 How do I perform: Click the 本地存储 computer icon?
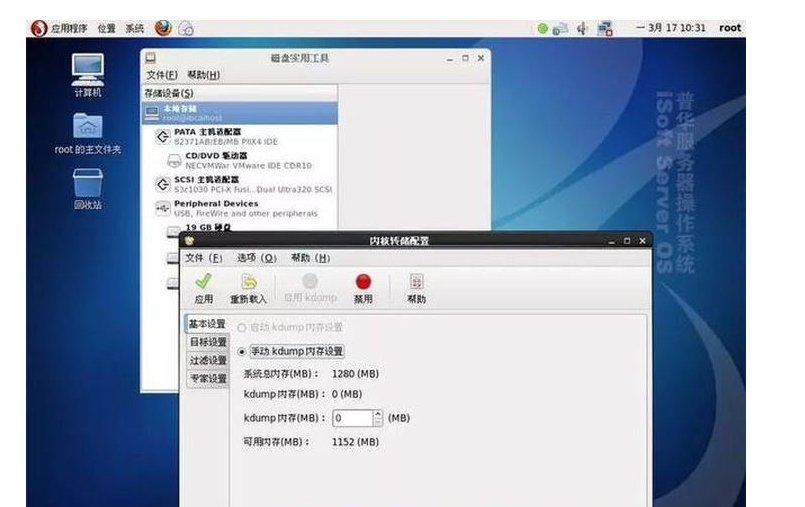pos(151,113)
